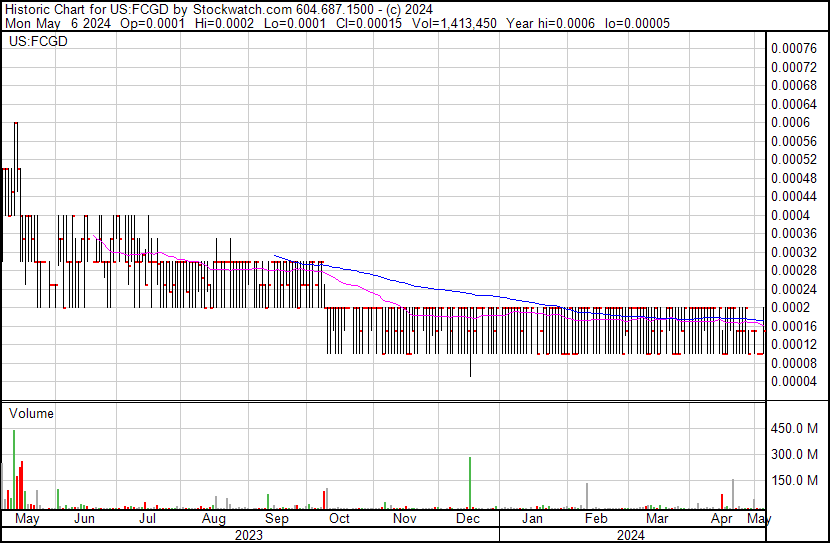Click the tall green volume bar in December
830x543 pixels.
pyautogui.click(x=470, y=484)
